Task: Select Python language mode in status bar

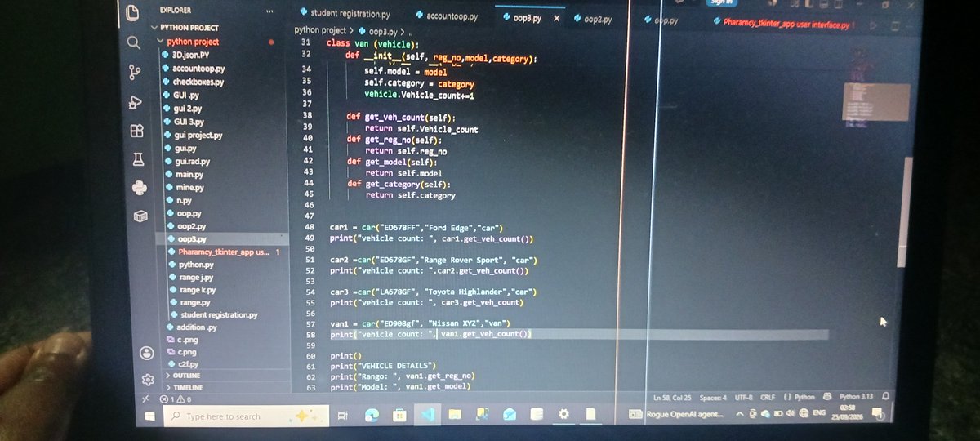Action: pyautogui.click(x=799, y=397)
